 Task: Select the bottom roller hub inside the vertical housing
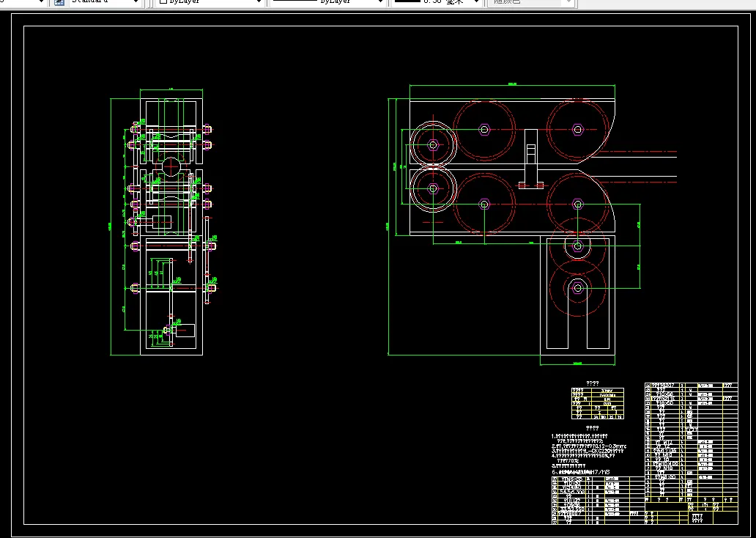[x=577, y=289]
